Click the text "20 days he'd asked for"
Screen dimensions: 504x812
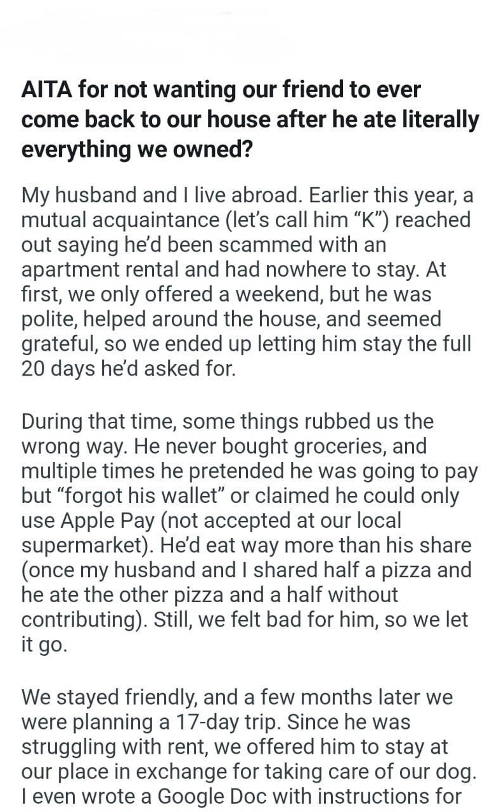(x=128, y=368)
